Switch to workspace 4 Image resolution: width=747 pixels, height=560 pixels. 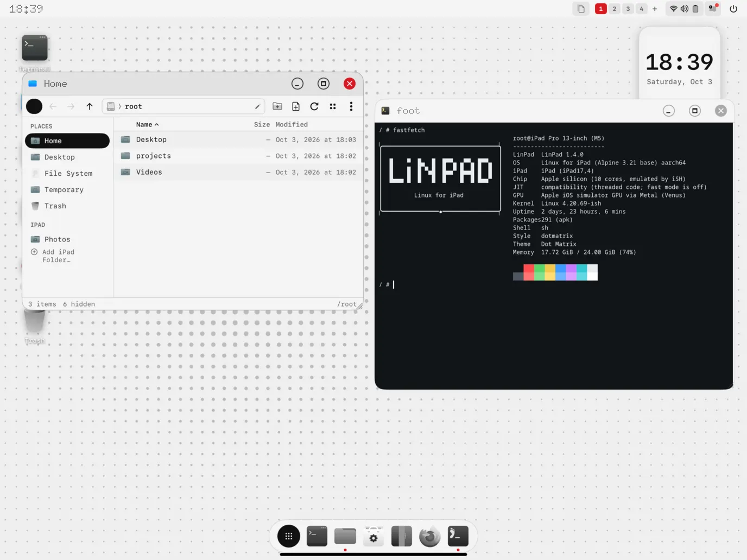coord(642,9)
